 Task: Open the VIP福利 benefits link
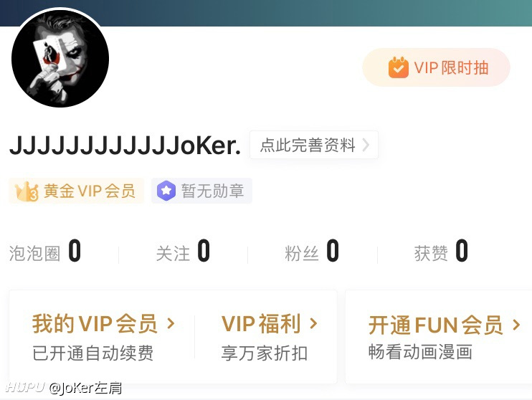tap(270, 337)
